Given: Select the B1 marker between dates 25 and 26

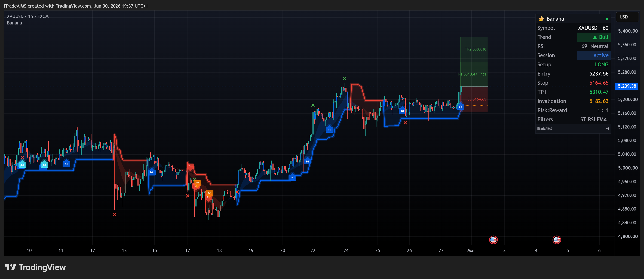Looking at the screenshot, I should [x=403, y=111].
